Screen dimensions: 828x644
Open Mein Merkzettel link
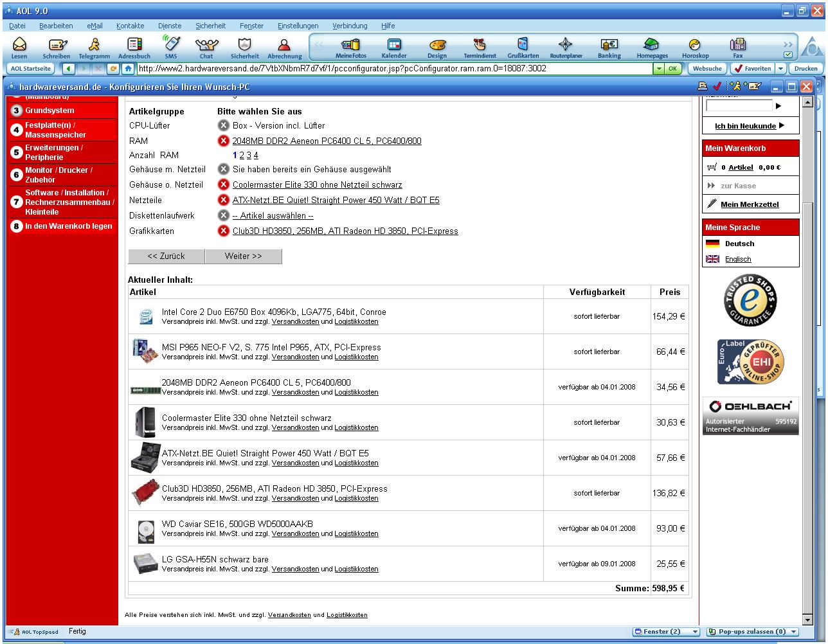pyautogui.click(x=750, y=204)
